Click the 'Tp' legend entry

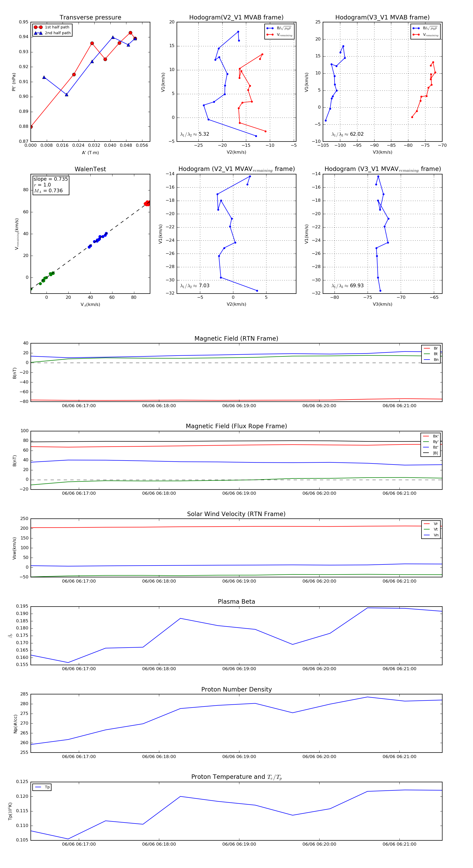coord(42,787)
